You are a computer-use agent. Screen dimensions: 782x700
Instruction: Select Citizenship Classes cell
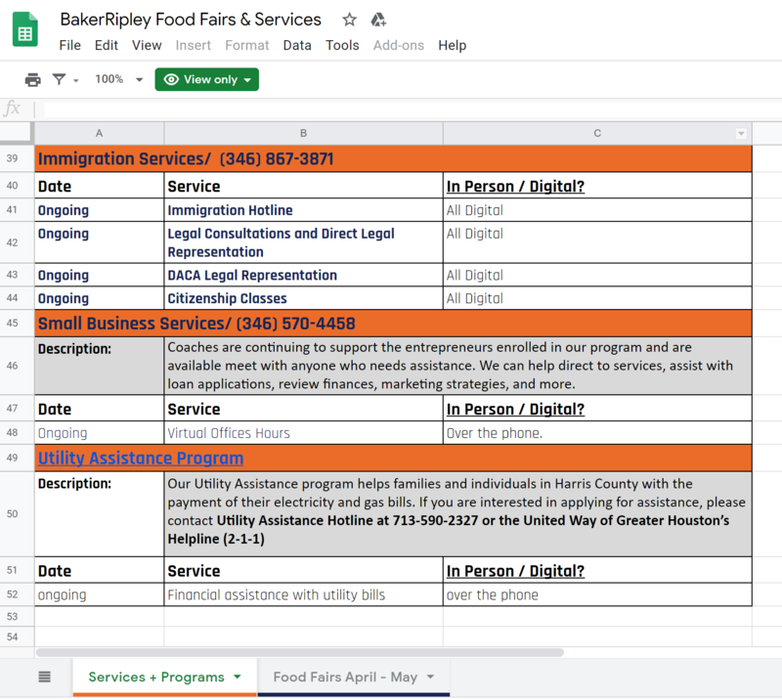pyautogui.click(x=303, y=298)
